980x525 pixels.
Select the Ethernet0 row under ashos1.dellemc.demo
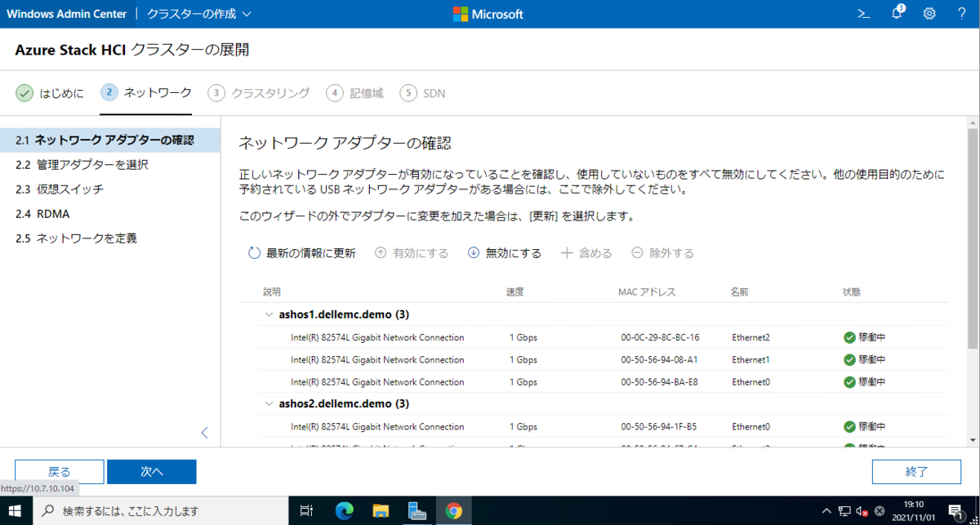pyautogui.click(x=603, y=382)
